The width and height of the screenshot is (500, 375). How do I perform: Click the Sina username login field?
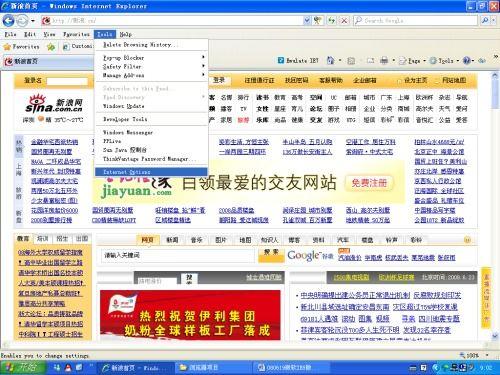(x=67, y=81)
